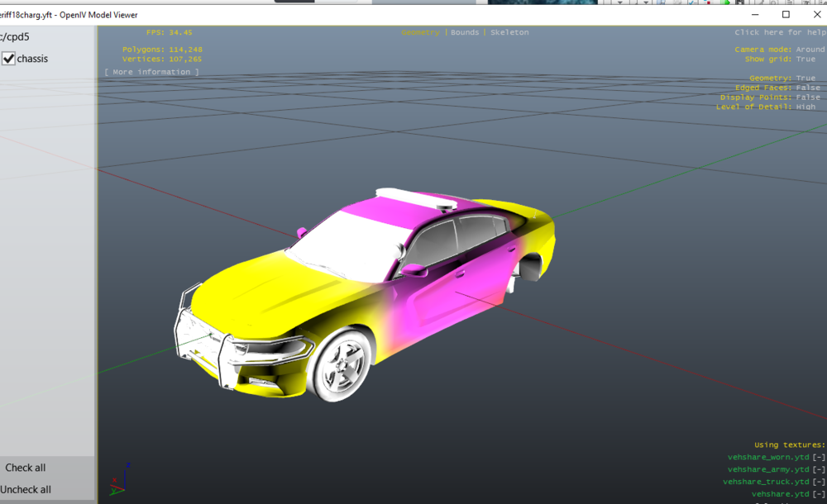Collapse the vehshare.ytd texture entry
This screenshot has height=504, width=827.
(x=818, y=493)
